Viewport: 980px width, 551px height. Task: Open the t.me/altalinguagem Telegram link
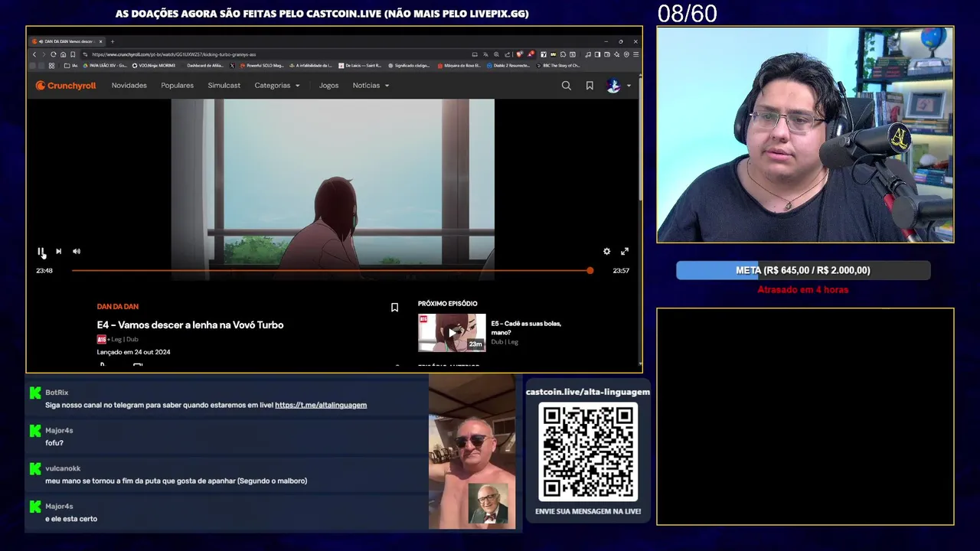pyautogui.click(x=321, y=405)
